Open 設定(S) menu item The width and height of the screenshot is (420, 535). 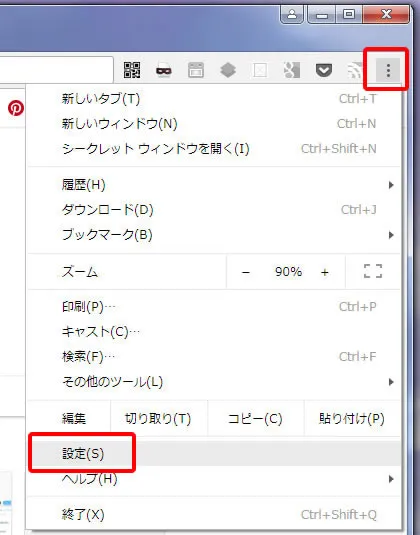[x=214, y=453]
